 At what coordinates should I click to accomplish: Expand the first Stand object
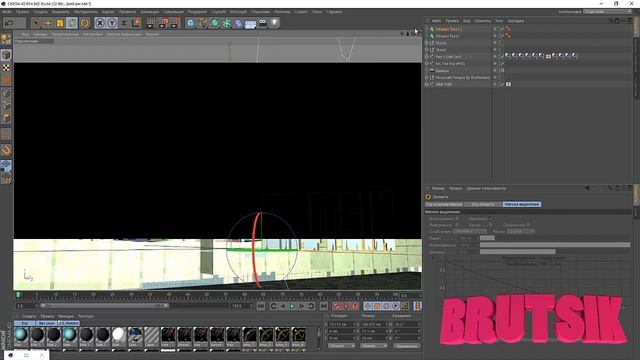click(x=427, y=43)
